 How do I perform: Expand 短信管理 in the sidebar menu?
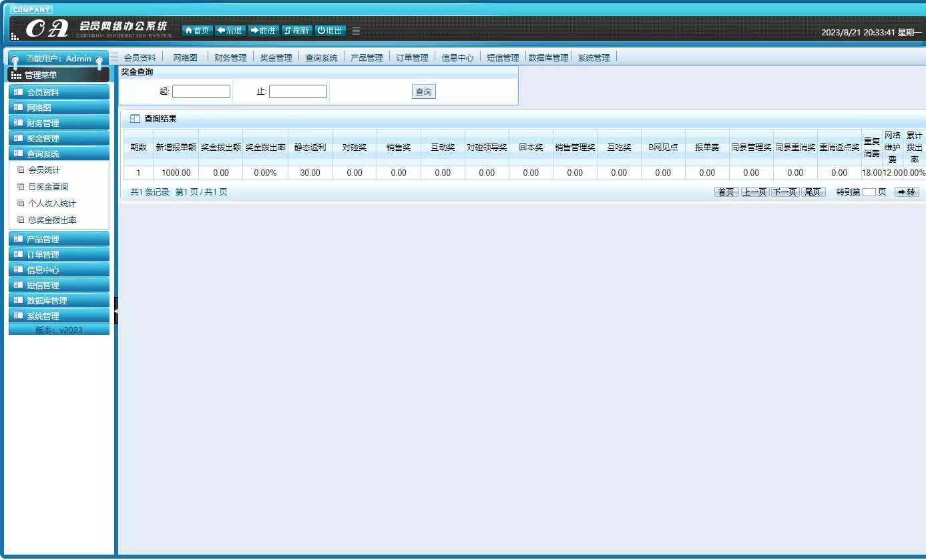(59, 285)
